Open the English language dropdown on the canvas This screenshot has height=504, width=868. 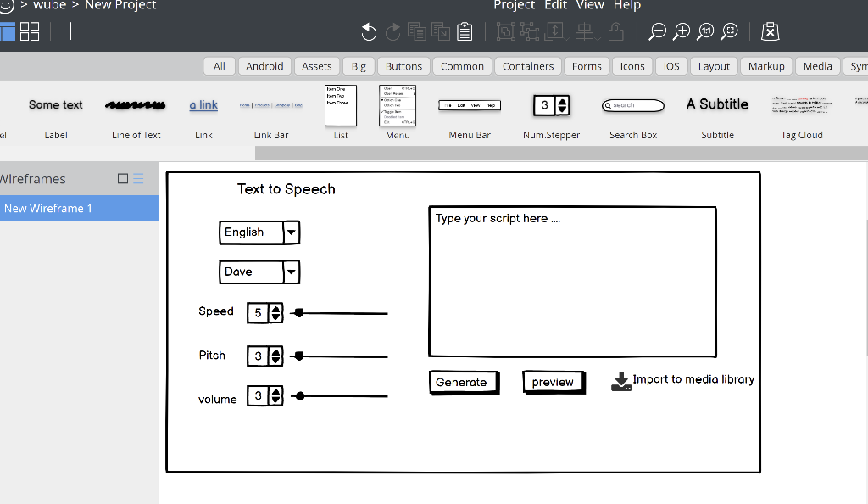pyautogui.click(x=292, y=232)
